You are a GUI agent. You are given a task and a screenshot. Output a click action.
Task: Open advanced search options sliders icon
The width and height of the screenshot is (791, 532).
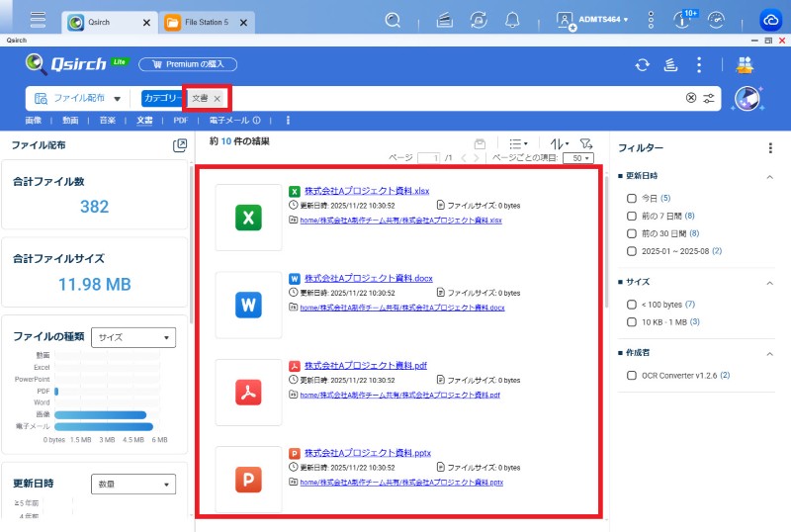click(x=709, y=98)
